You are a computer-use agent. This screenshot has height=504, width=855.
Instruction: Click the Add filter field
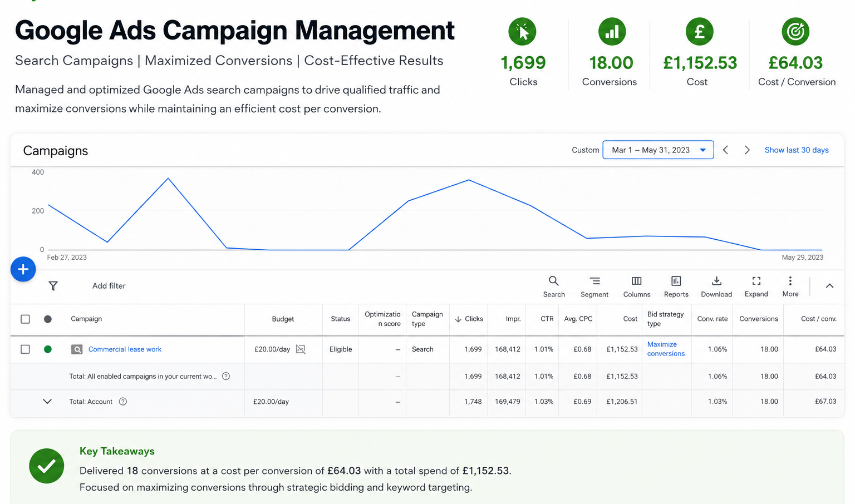point(109,286)
